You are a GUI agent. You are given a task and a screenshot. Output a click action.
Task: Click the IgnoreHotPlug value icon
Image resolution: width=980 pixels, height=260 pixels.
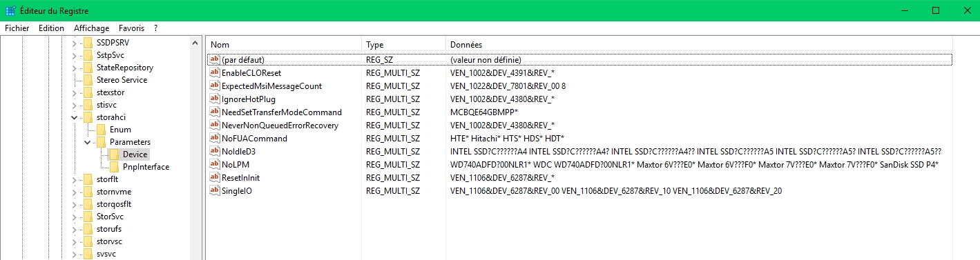click(215, 99)
